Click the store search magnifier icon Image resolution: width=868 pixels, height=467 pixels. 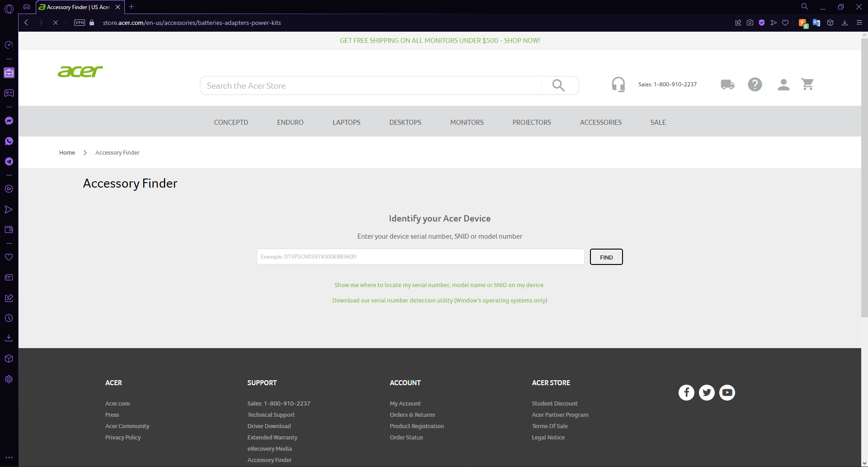[559, 85]
